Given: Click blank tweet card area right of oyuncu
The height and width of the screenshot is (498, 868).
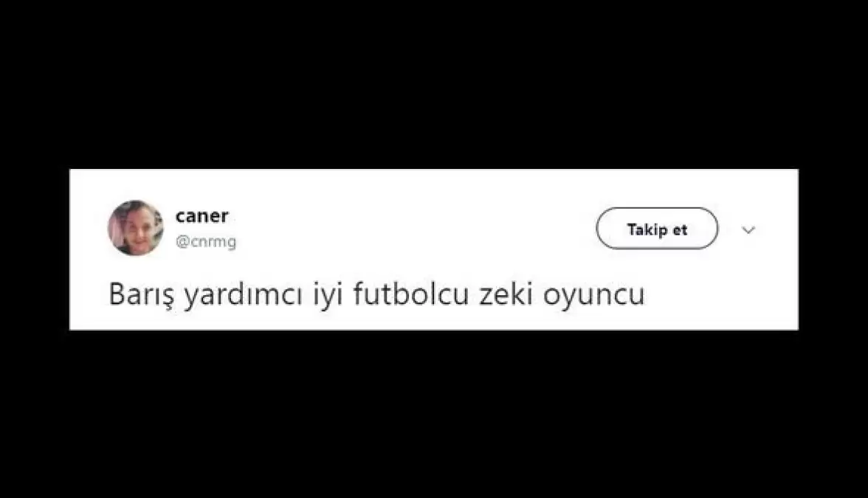Looking at the screenshot, I should point(720,294).
